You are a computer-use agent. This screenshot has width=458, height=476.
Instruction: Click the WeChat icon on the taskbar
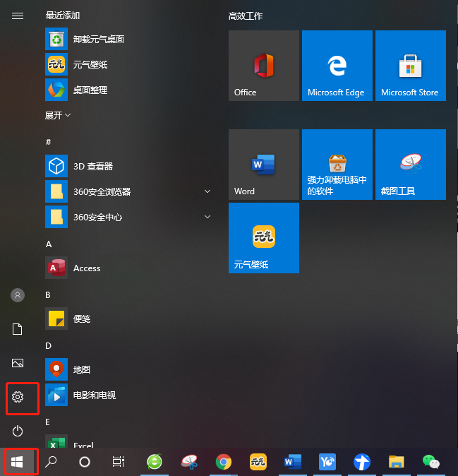pos(431,462)
